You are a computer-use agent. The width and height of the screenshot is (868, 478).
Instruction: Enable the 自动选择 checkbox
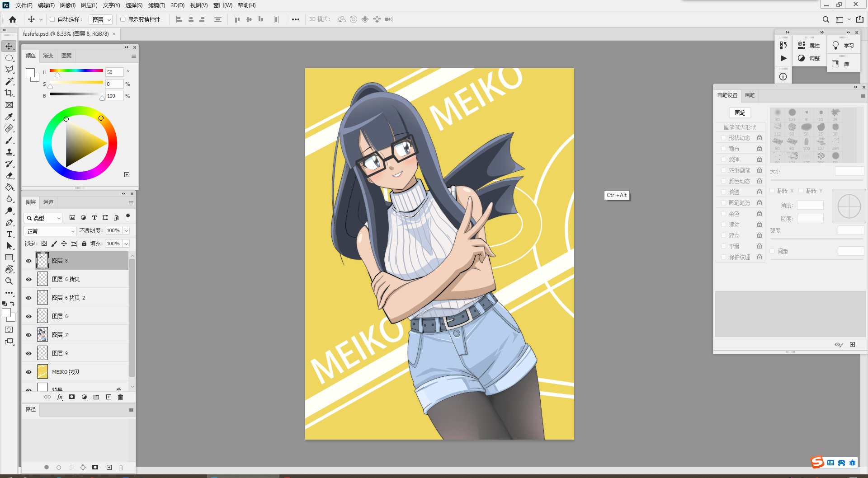click(52, 19)
